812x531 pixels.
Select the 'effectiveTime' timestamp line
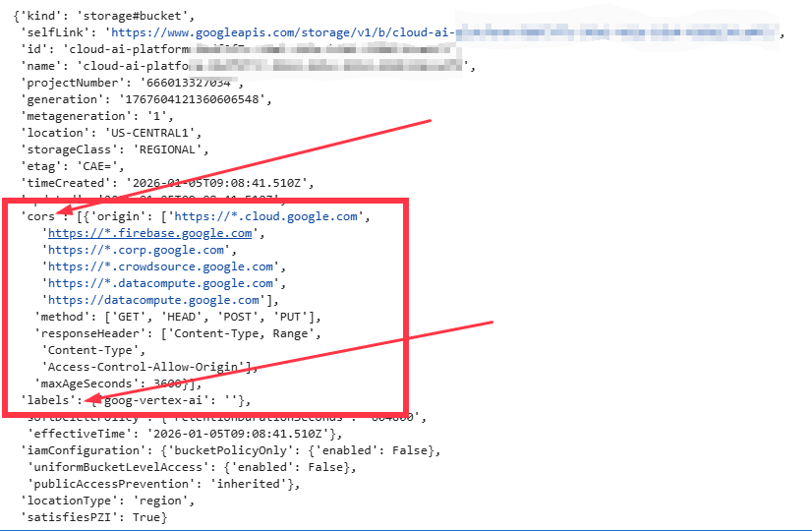point(185,434)
